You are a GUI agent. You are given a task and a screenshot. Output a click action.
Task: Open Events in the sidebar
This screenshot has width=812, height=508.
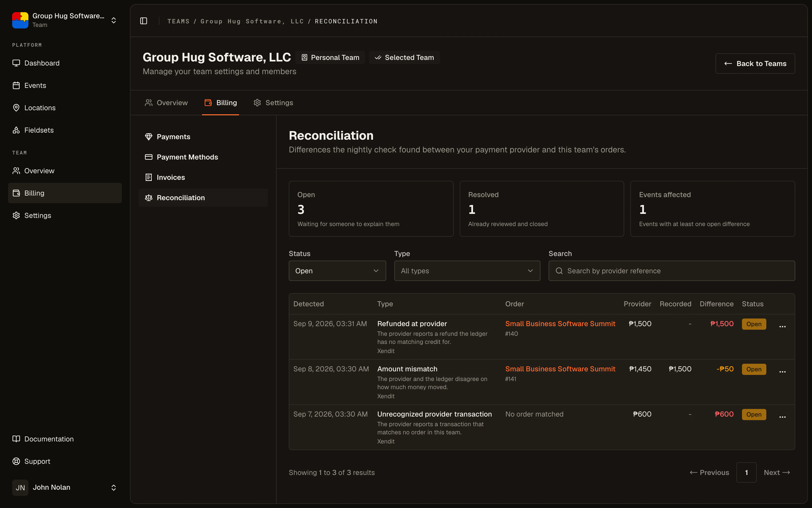pyautogui.click(x=65, y=85)
